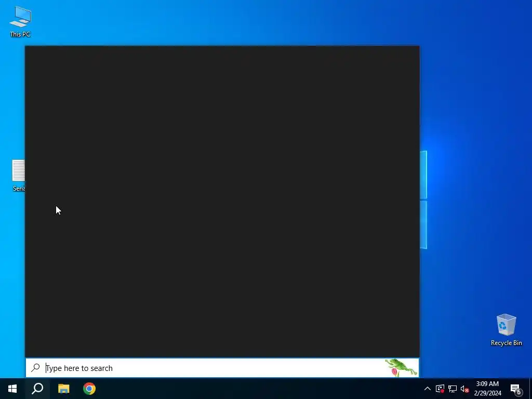Open the Action Center notifications icon

(x=516, y=389)
